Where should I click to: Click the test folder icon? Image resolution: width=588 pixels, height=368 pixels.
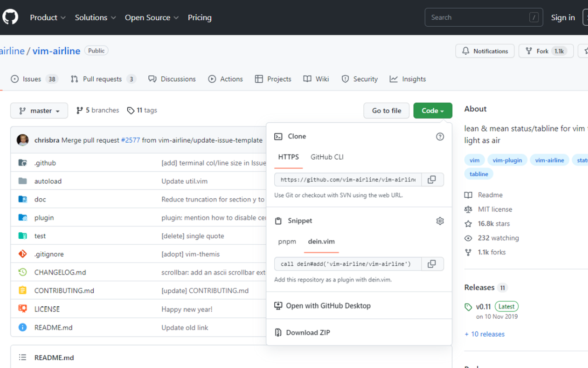(23, 236)
